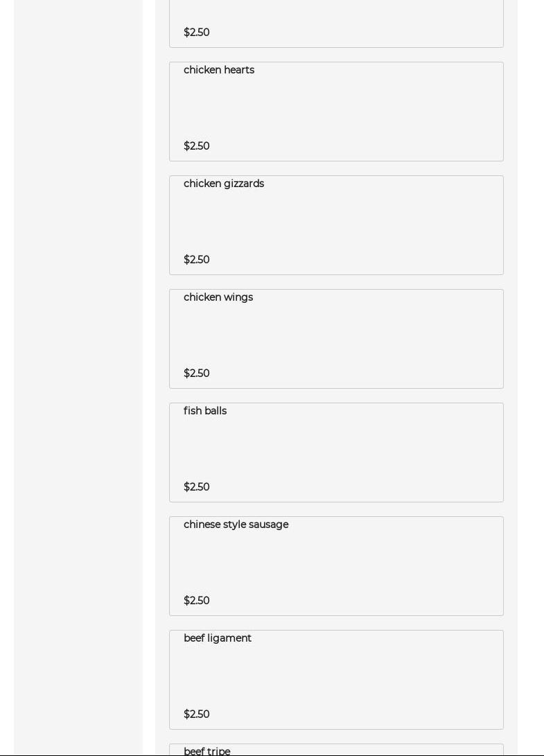Click the "chicken wings" item name text
Screen dimensions: 544x756
tap(218, 297)
